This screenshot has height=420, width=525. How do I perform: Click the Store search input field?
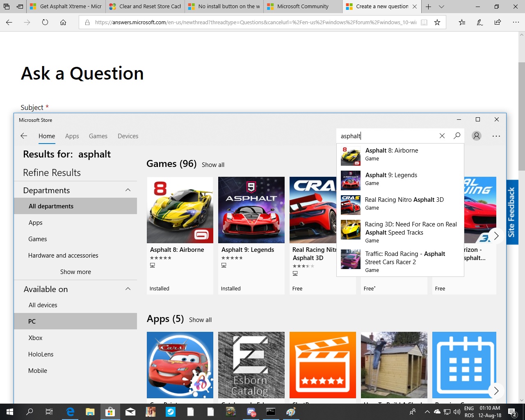click(388, 136)
